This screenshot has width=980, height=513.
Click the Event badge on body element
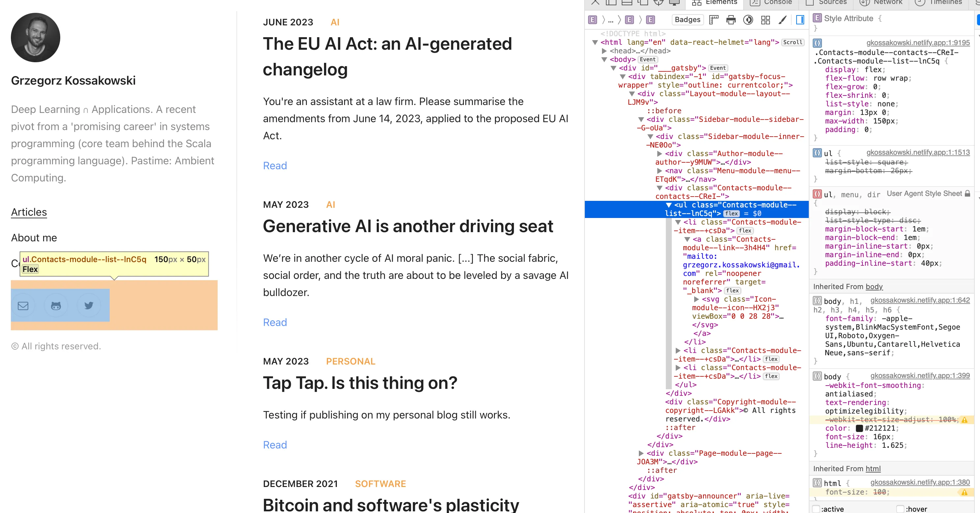[647, 59]
